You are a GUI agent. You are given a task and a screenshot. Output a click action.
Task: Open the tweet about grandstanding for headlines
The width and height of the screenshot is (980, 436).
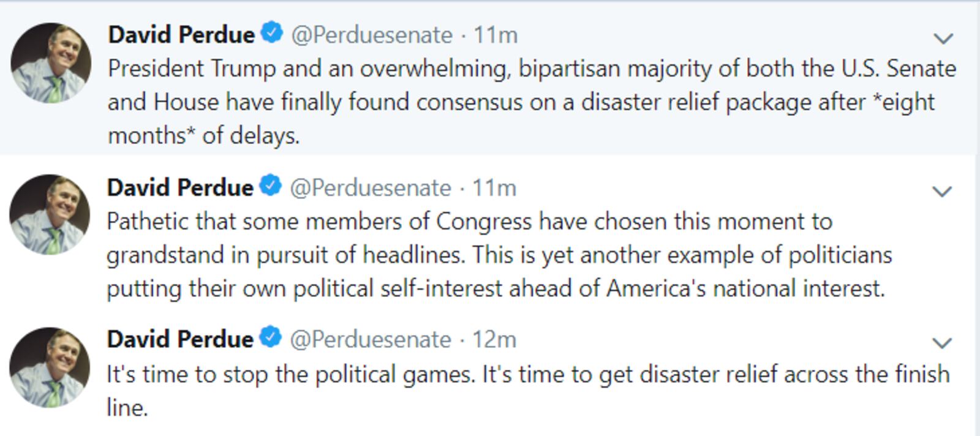click(x=499, y=255)
